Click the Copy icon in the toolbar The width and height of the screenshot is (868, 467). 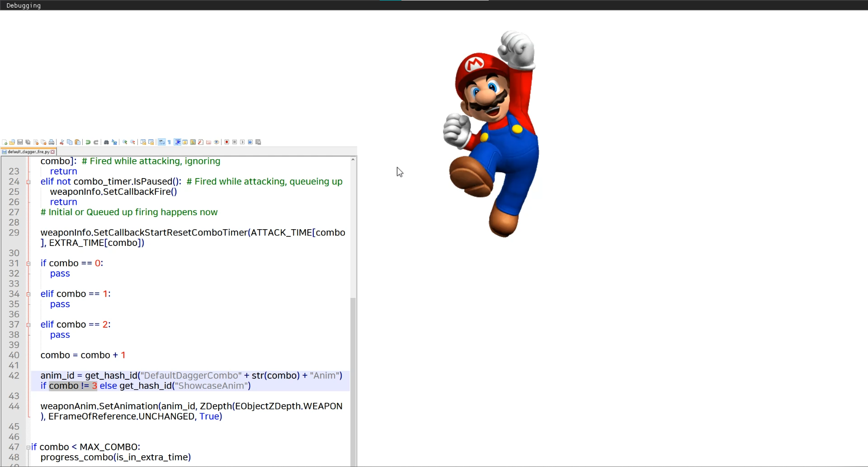pyautogui.click(x=70, y=142)
